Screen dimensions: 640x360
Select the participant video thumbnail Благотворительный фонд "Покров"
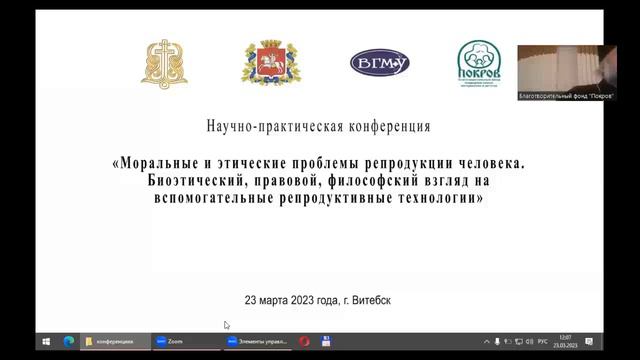567,73
